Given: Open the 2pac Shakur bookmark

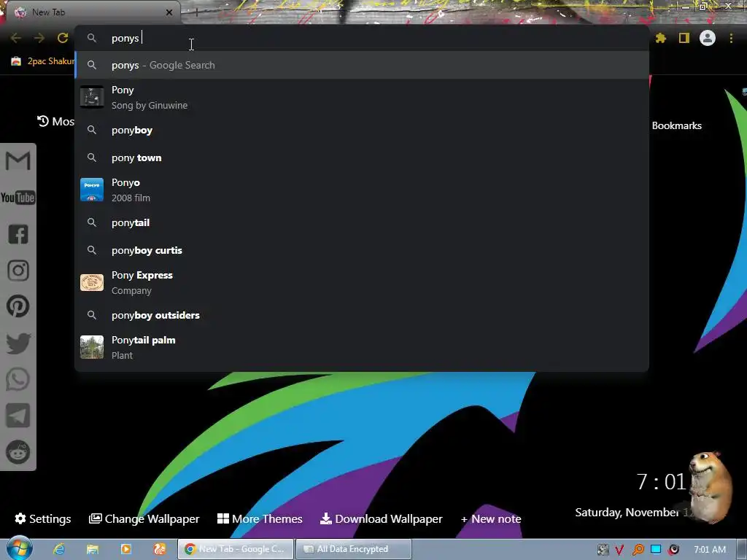Looking at the screenshot, I should click(43, 61).
